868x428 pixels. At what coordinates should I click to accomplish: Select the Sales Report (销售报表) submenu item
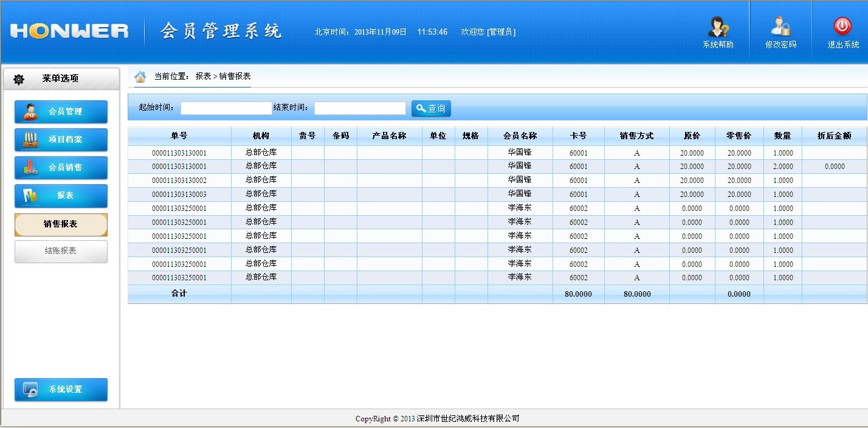click(61, 224)
